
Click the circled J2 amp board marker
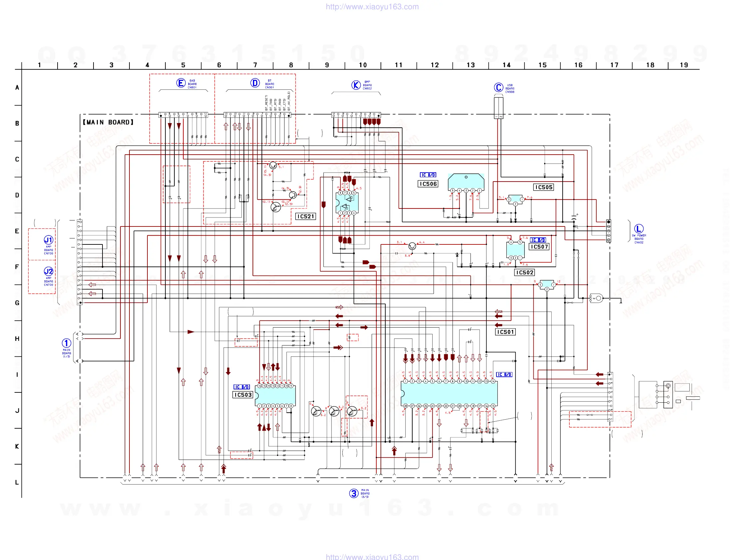tap(49, 271)
